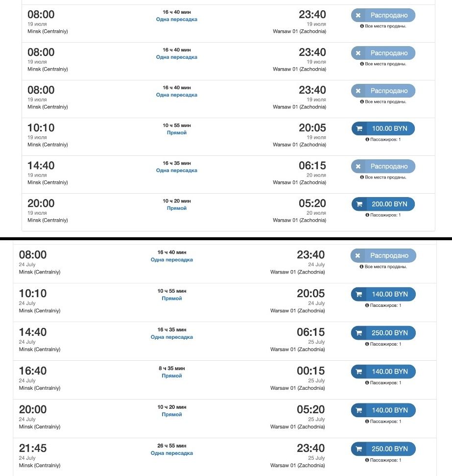The image size is (452, 476).
Task: Buy the 200.00 BYN ticket at 20:00
Action: (x=383, y=204)
